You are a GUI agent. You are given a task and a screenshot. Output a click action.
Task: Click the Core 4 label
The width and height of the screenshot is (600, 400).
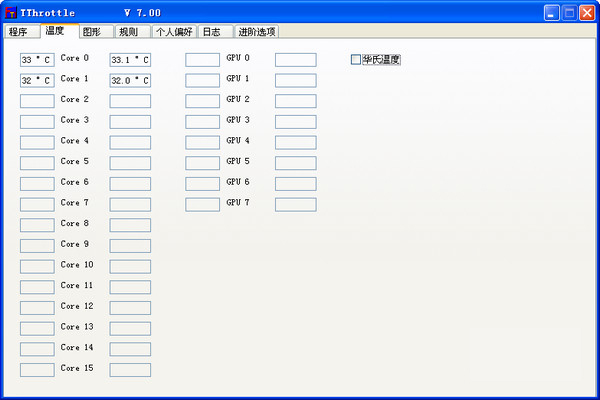pos(75,140)
